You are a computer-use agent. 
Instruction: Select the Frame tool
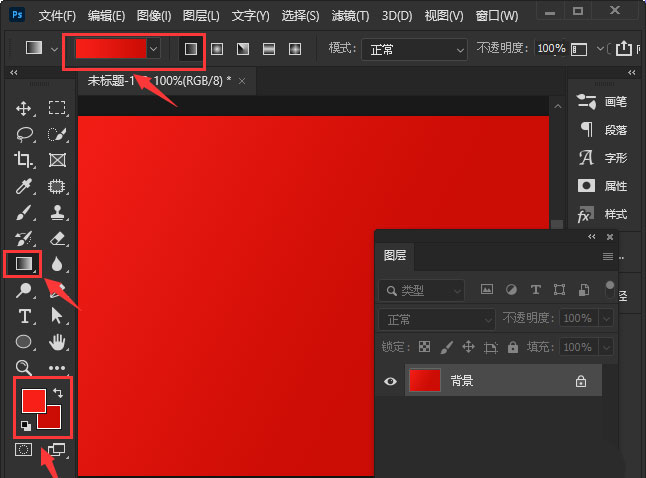[x=57, y=160]
